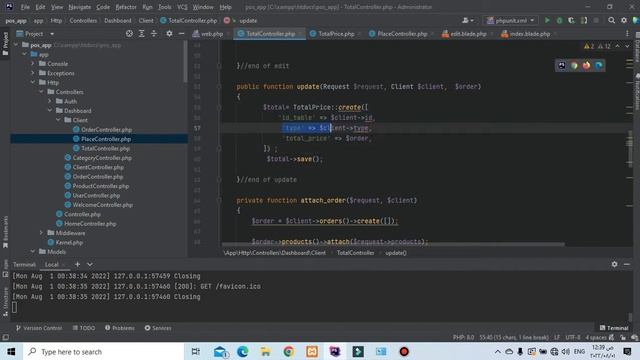Switch to web.php editor tab

pos(208,34)
